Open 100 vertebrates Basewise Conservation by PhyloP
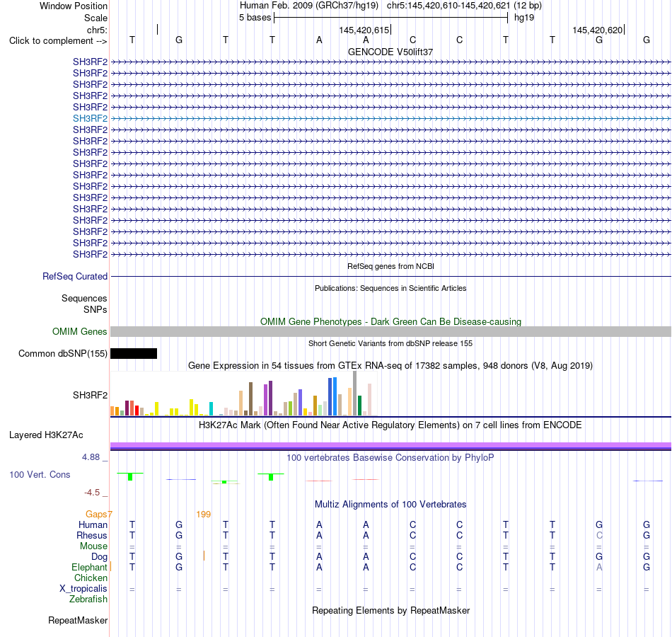This screenshot has height=637, width=672. [x=390, y=458]
